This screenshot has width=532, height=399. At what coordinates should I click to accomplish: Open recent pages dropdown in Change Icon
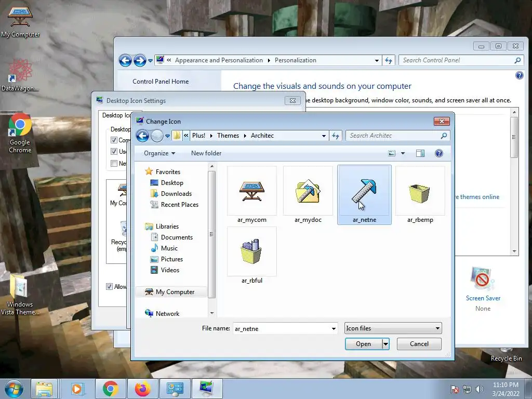pos(167,136)
